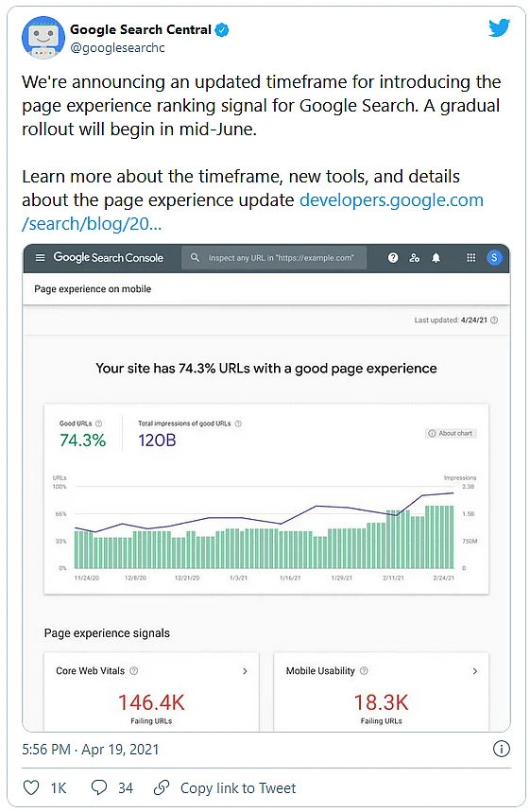Click the Page experience signals heading

tap(107, 632)
